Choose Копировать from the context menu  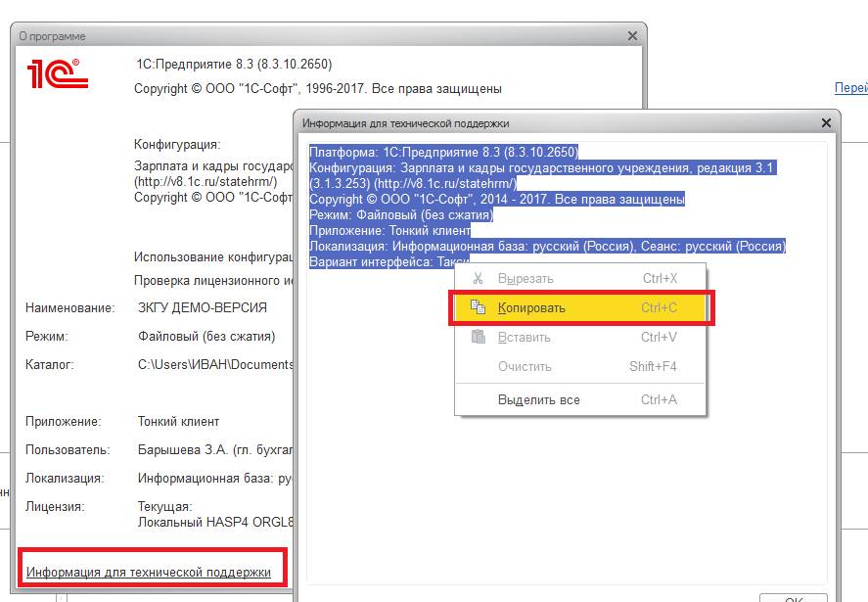(580, 308)
